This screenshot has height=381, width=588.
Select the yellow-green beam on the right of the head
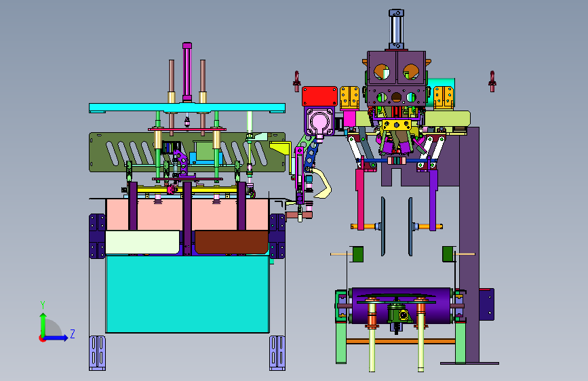[448, 119]
